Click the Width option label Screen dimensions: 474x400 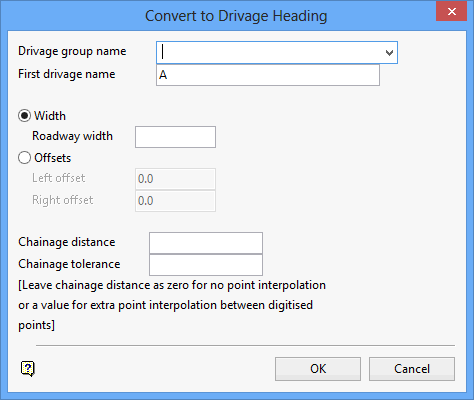(x=50, y=116)
